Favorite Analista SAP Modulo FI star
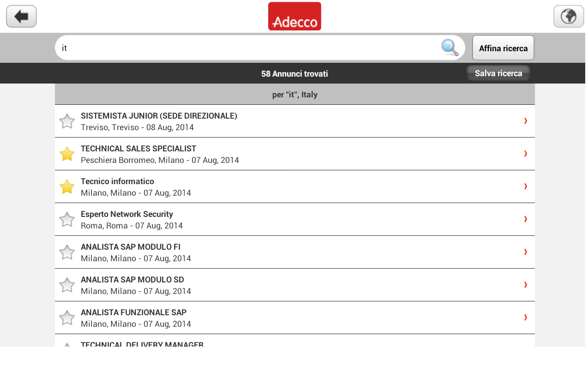 click(67, 252)
